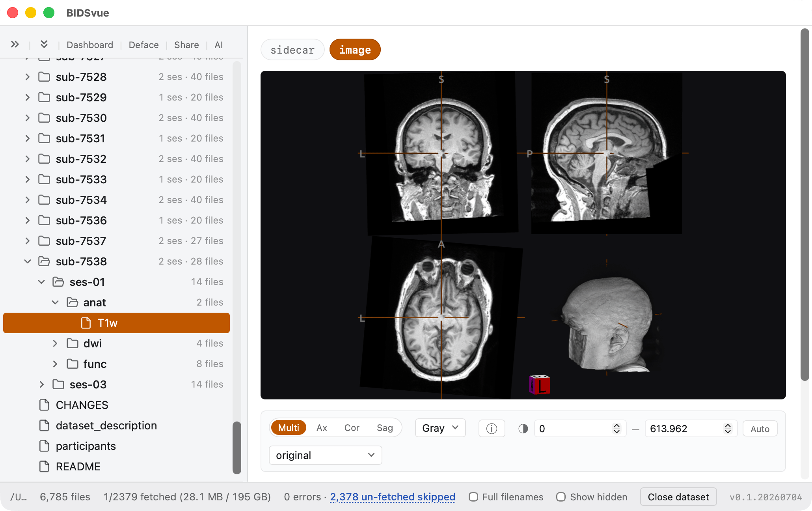Open the 2,378 un-fetched skipped link
The height and width of the screenshot is (511, 812).
[393, 497]
